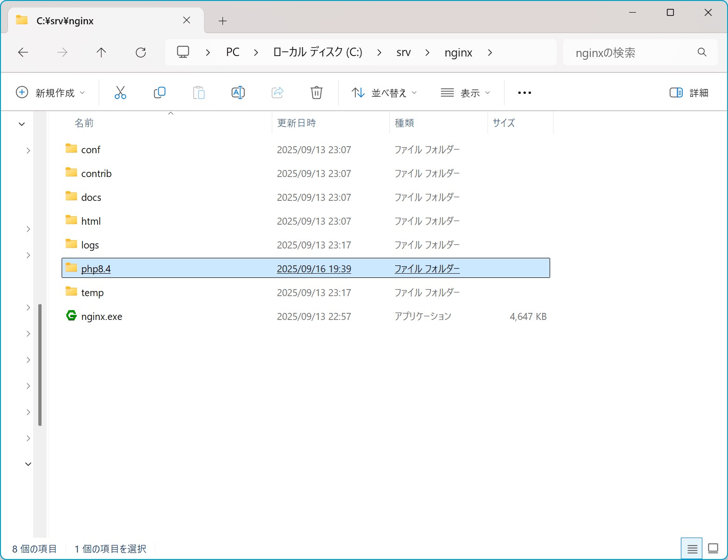Click the Copy icon on the toolbar
This screenshot has width=728, height=560.
click(160, 92)
